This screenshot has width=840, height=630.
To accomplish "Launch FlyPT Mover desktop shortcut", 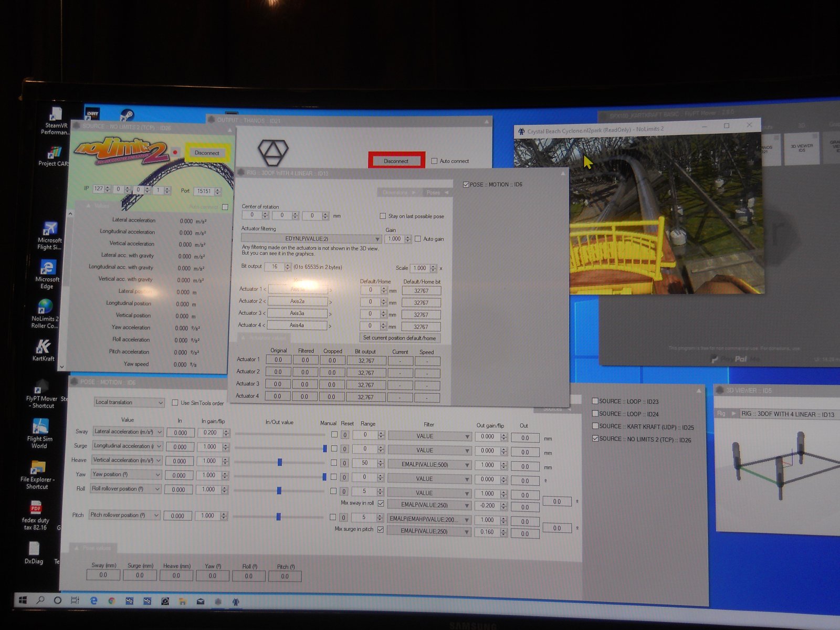I will [x=41, y=395].
